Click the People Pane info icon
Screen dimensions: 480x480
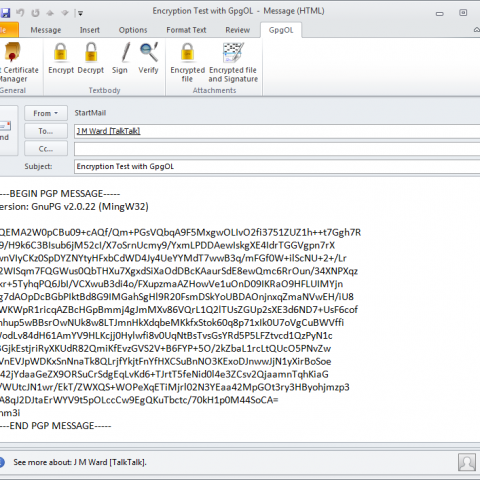(1, 462)
